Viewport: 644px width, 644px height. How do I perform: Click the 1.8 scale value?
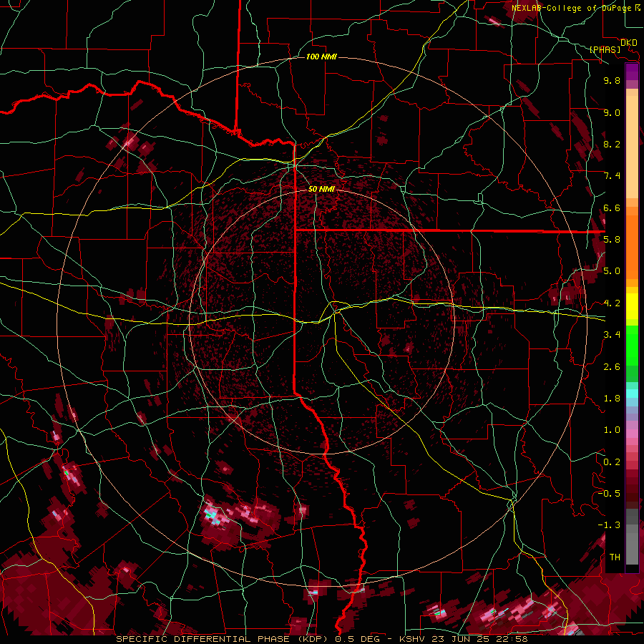[612, 399]
